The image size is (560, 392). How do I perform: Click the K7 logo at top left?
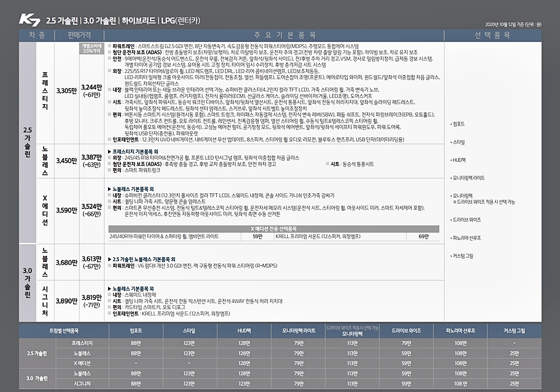(30, 20)
